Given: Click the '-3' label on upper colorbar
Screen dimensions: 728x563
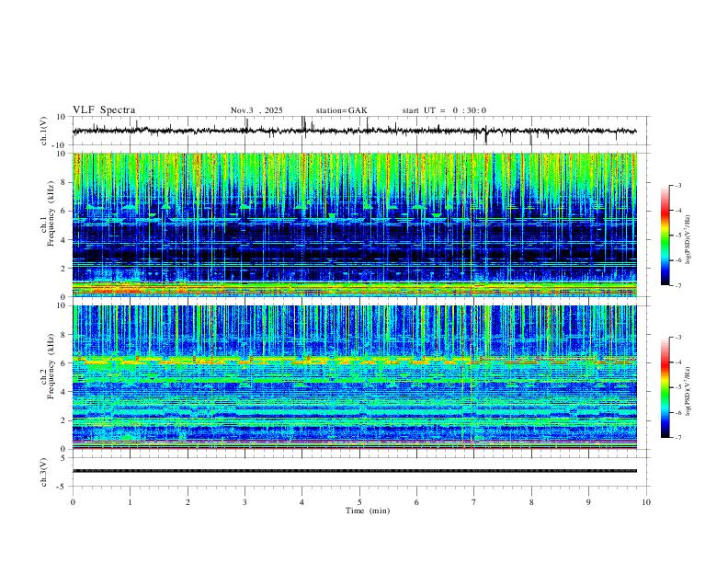Looking at the screenshot, I should (x=677, y=185).
